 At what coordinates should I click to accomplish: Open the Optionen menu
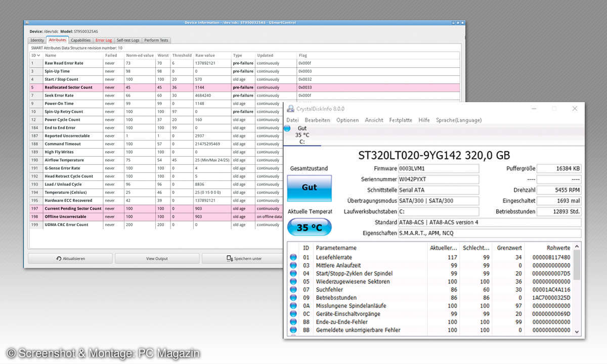click(348, 120)
